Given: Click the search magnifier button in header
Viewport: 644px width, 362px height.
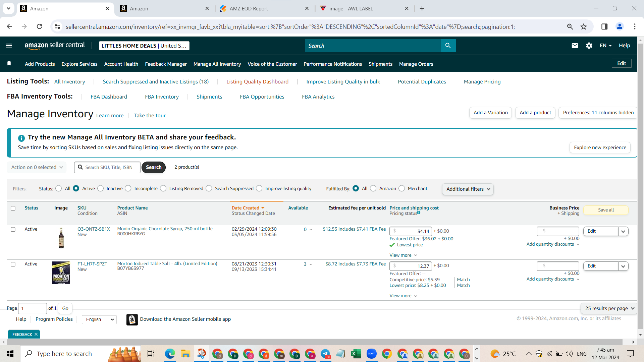Looking at the screenshot, I should [448, 46].
